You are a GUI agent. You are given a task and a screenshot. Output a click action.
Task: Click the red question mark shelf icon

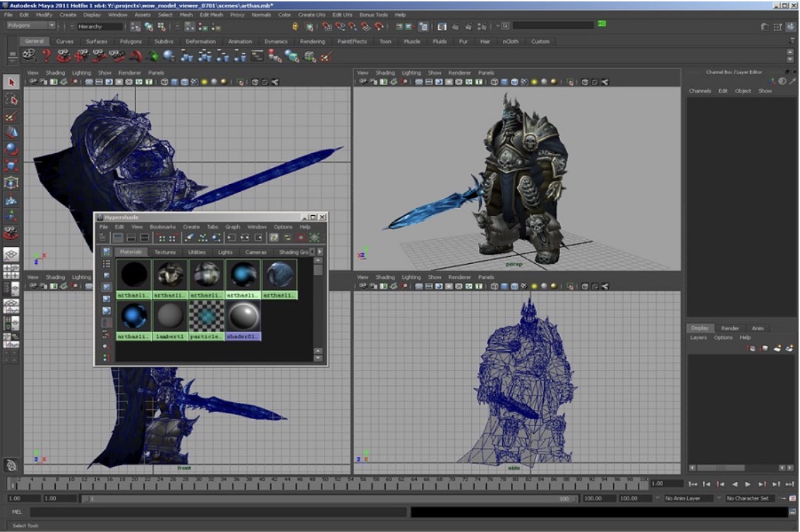pyautogui.click(x=47, y=56)
